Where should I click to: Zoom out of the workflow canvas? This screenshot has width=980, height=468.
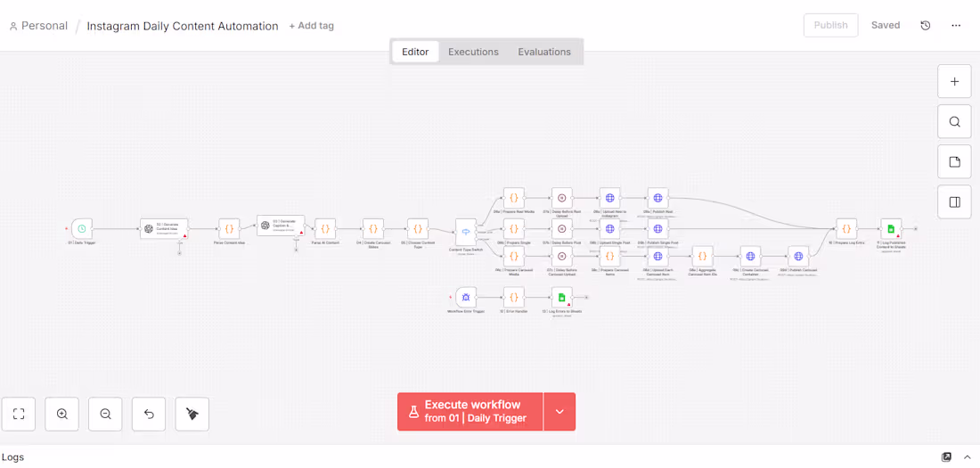point(106,414)
